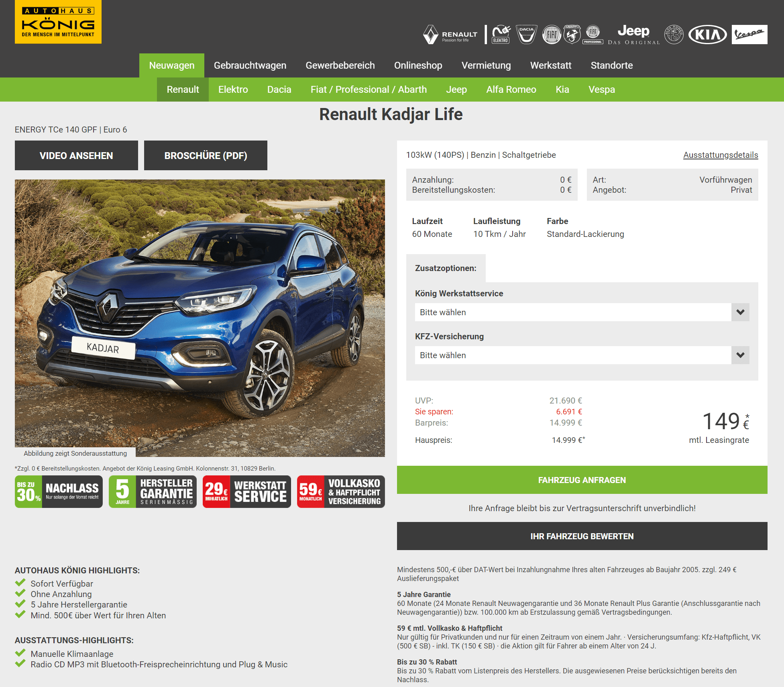This screenshot has width=784, height=687.
Task: Select the Kia submenu tab
Action: coord(562,90)
